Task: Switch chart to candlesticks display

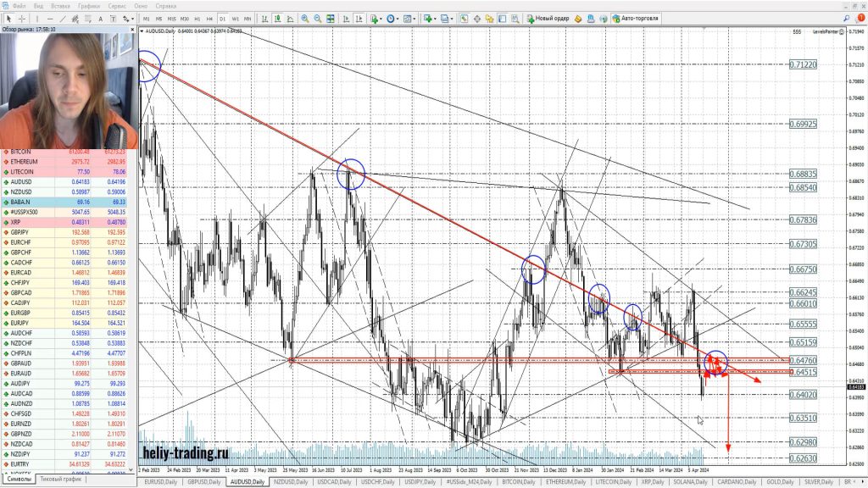Action: pyautogui.click(x=276, y=18)
